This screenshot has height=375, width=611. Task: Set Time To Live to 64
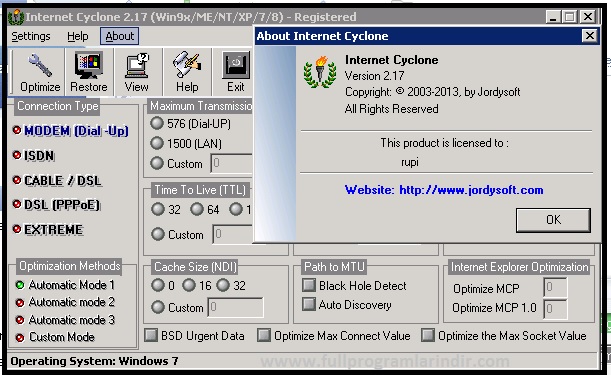click(197, 209)
